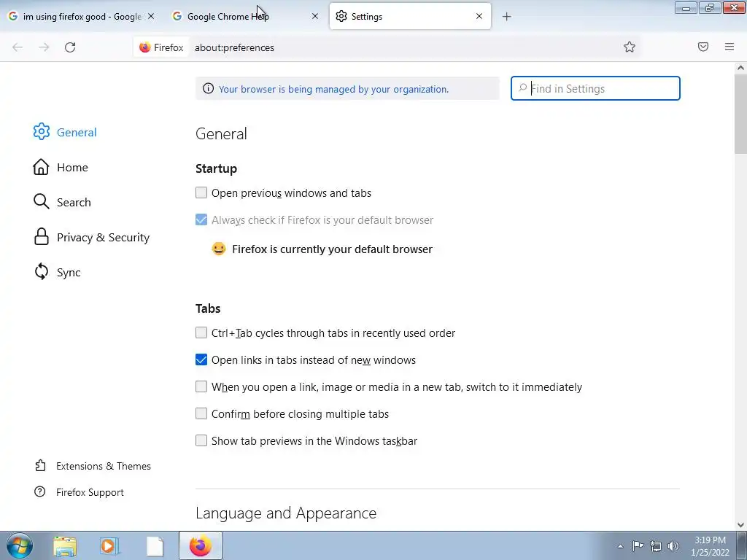This screenshot has width=747, height=560.
Task: Click the info icon beside managed browser notice
Action: 208,88
